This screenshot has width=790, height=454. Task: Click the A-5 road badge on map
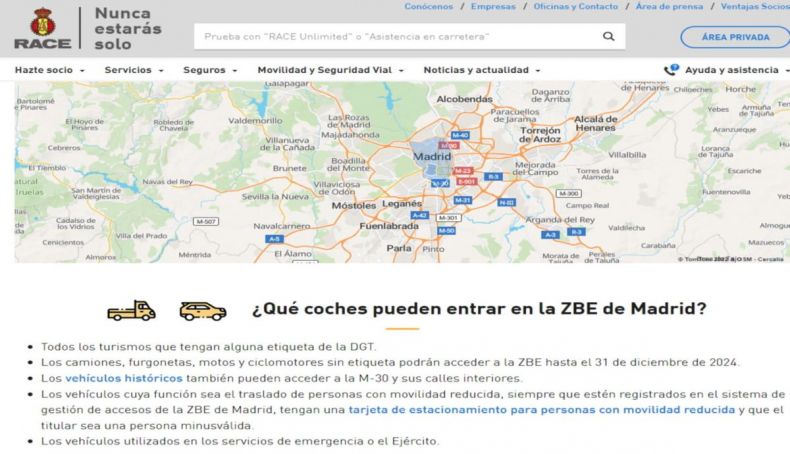274,239
